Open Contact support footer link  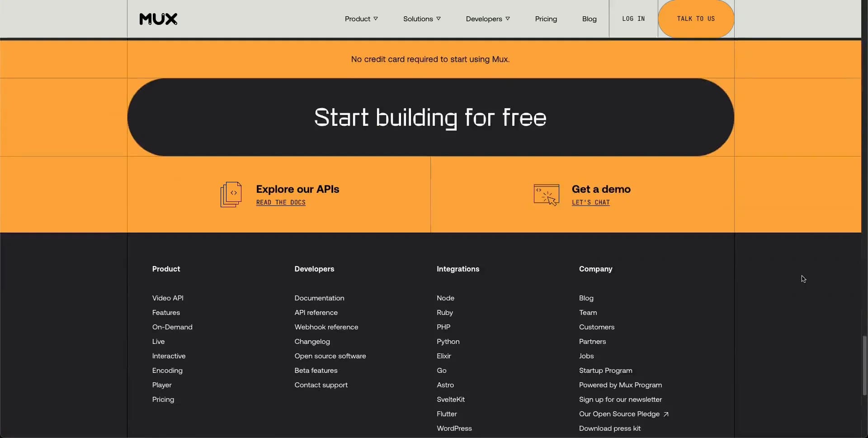(321, 385)
